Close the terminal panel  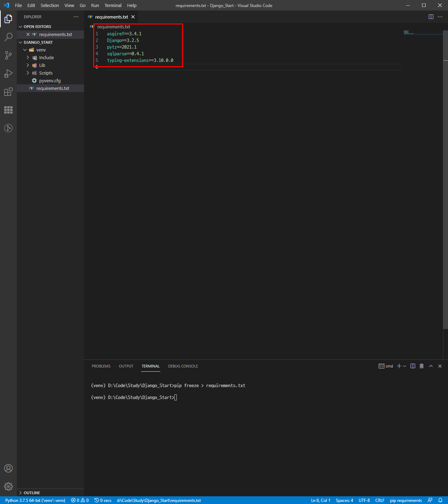[x=440, y=366]
